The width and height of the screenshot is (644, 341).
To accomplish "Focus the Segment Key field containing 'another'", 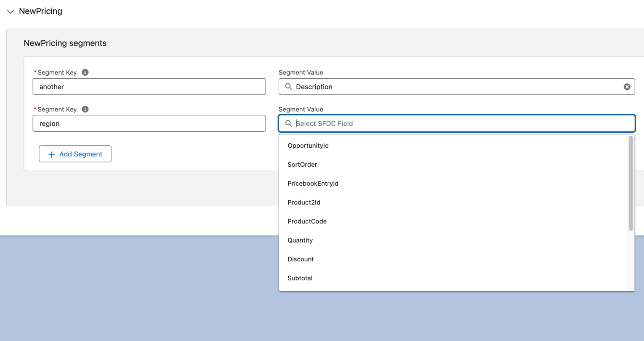I will [149, 87].
